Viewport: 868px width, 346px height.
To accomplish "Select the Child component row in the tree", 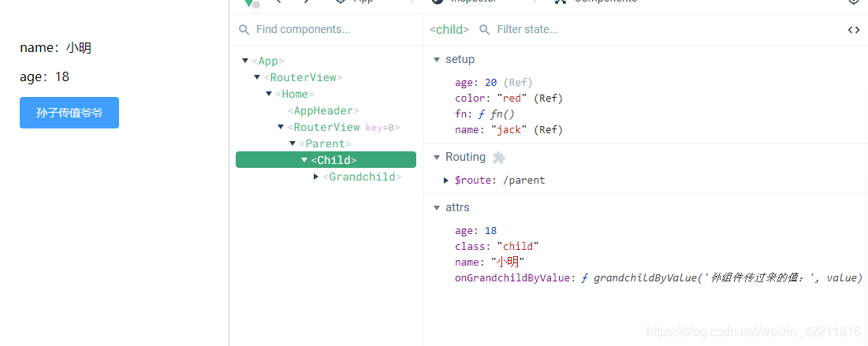I will (326, 160).
